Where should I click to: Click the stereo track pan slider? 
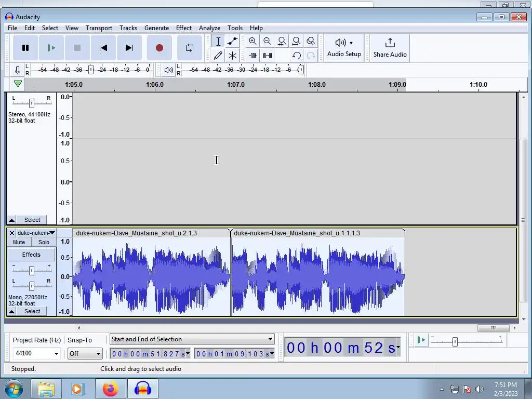(32, 103)
